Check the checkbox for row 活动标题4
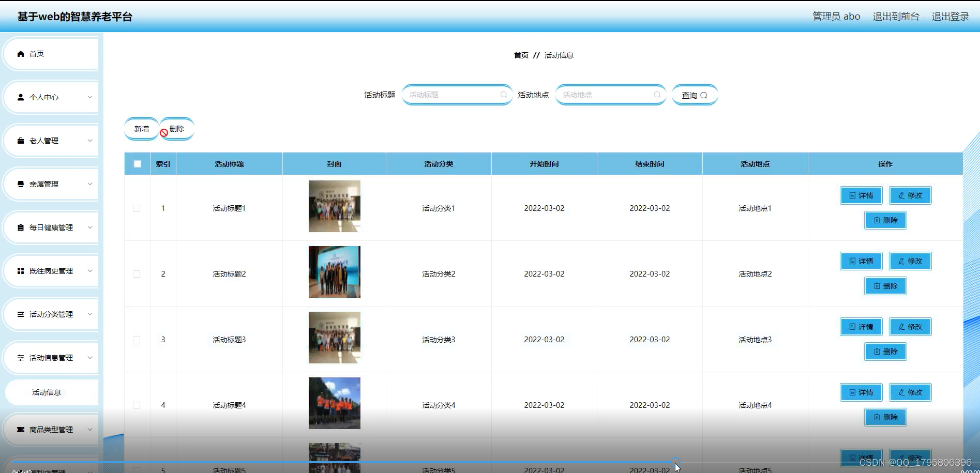Image resolution: width=980 pixels, height=473 pixels. 137,405
